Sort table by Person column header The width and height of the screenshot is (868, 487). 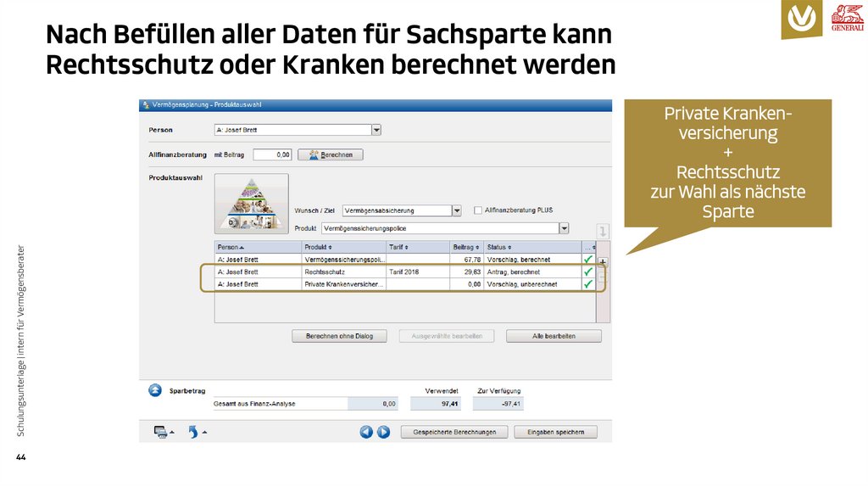(258, 247)
